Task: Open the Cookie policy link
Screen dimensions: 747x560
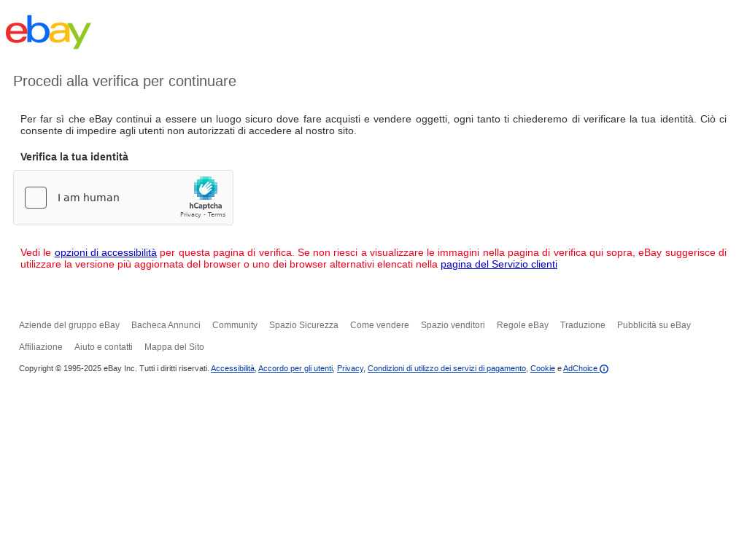Action: 543,368
